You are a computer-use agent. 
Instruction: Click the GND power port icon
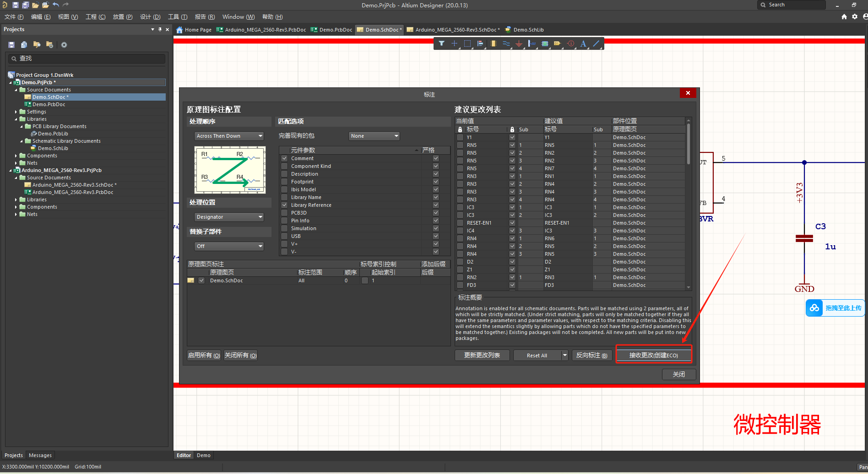pos(519,44)
